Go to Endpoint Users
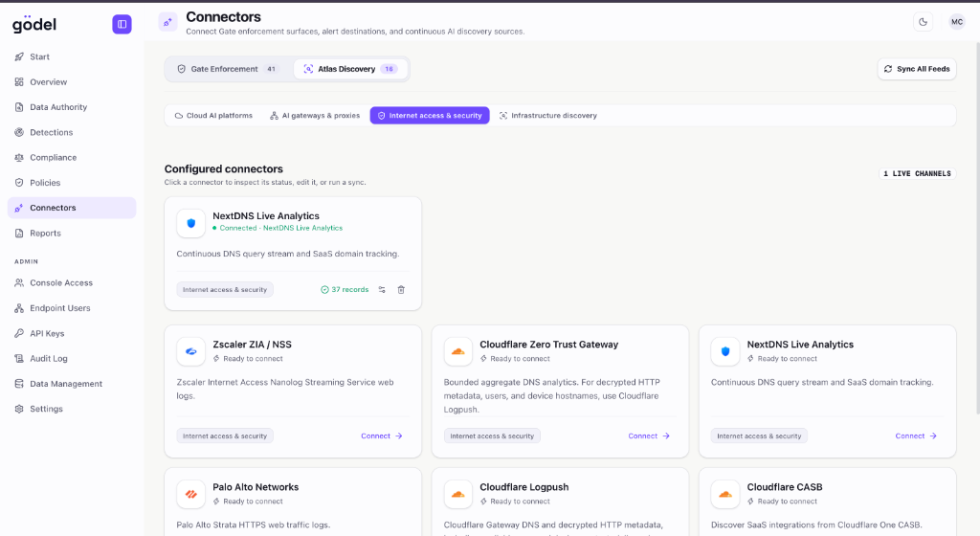The width and height of the screenshot is (980, 536). [72, 308]
